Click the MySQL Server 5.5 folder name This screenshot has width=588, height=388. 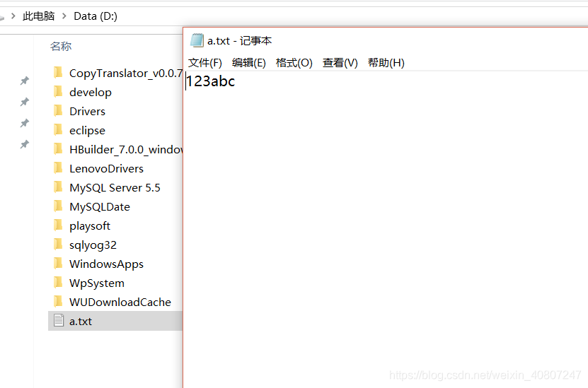115,188
